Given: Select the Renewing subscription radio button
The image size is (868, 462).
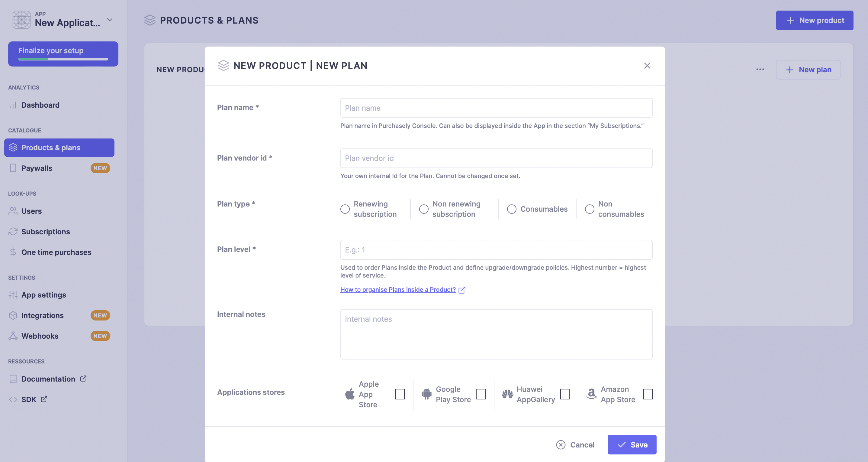Looking at the screenshot, I should (x=345, y=209).
